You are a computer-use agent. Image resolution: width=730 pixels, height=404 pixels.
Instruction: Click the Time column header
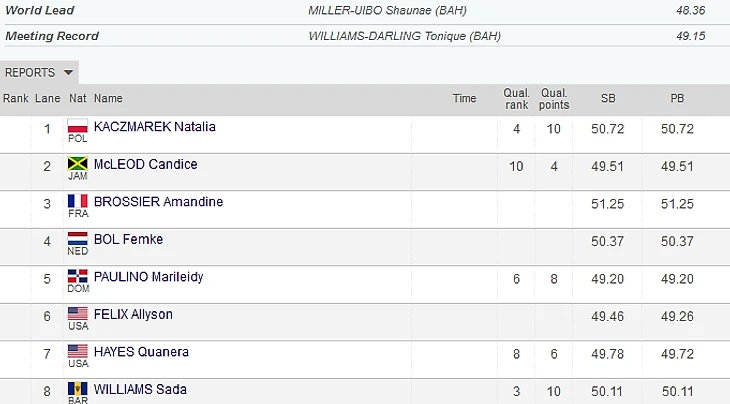point(464,98)
